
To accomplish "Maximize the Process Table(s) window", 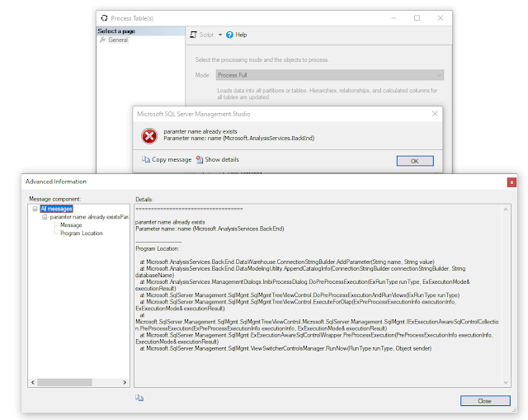I will click(417, 18).
